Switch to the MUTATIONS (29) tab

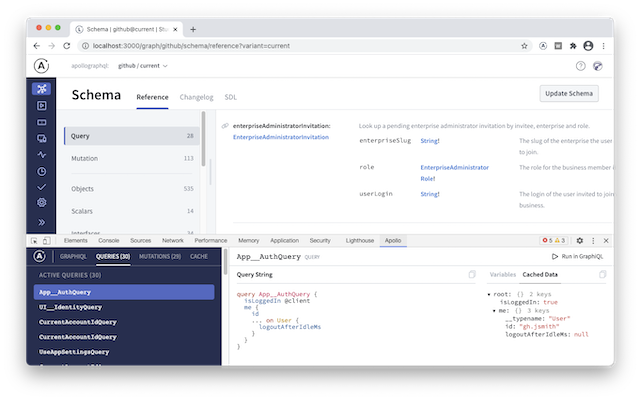pyautogui.click(x=160, y=256)
